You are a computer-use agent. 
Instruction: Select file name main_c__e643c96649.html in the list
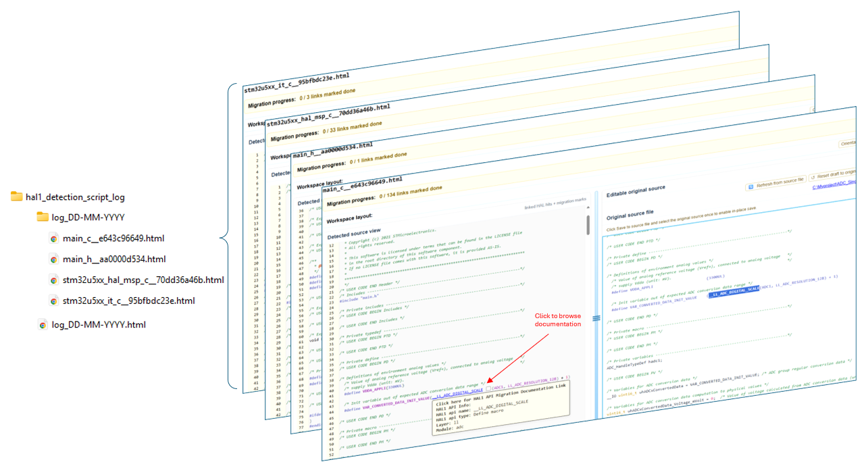click(x=113, y=238)
